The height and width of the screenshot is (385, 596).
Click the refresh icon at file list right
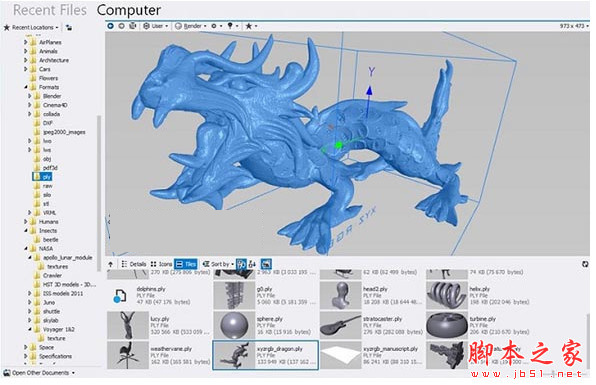[x=585, y=264]
